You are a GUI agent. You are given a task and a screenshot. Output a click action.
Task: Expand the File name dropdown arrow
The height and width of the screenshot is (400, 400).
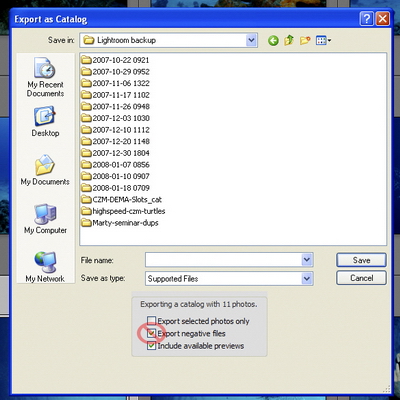(x=307, y=260)
